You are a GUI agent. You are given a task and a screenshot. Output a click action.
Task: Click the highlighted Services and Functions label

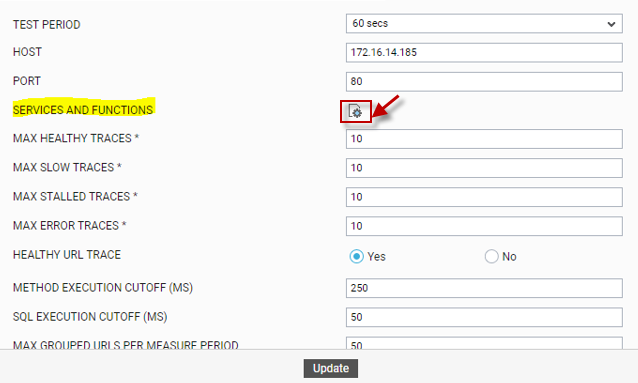(x=83, y=110)
